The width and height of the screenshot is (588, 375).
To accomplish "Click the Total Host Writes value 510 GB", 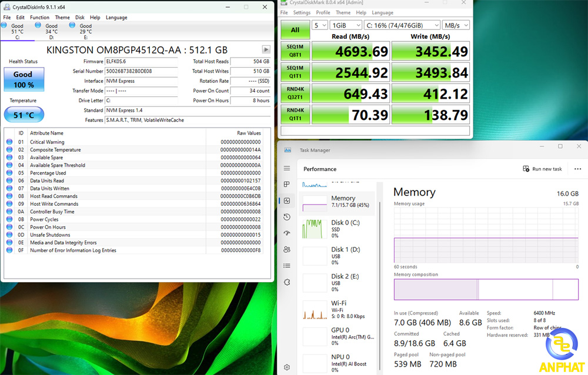I will 250,71.
